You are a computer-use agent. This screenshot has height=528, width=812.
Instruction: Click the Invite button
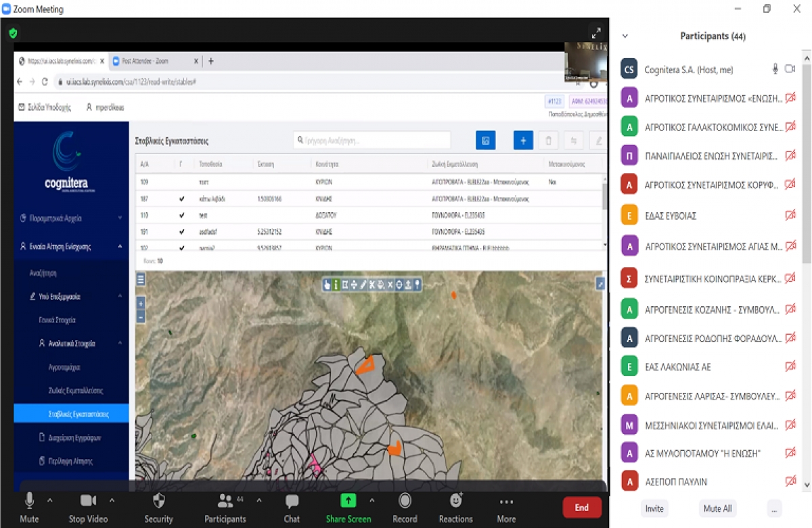pyautogui.click(x=654, y=508)
